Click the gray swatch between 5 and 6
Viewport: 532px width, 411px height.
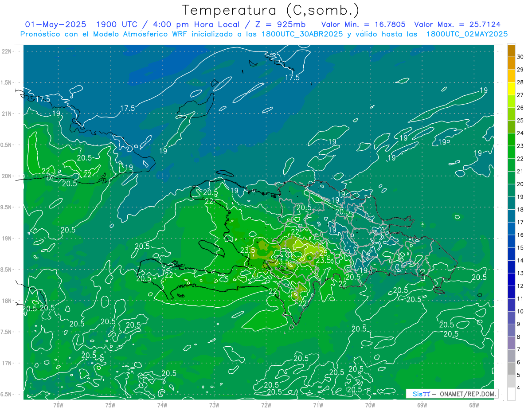(511, 368)
